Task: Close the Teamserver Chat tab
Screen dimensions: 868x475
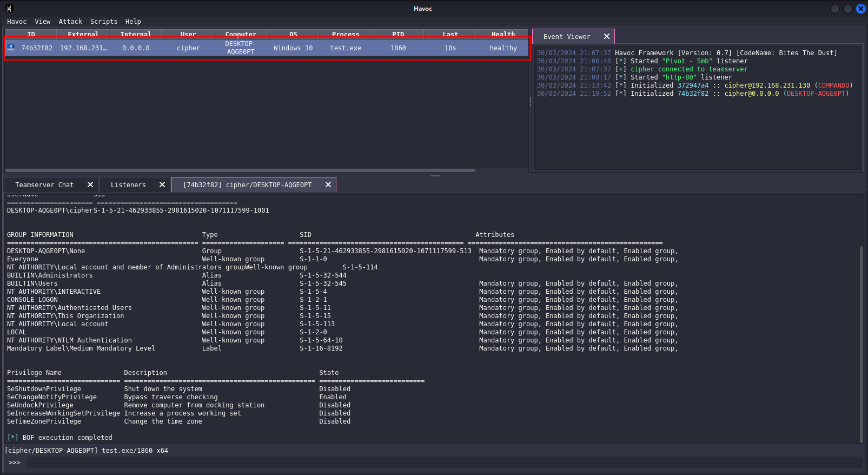Action: coord(90,184)
